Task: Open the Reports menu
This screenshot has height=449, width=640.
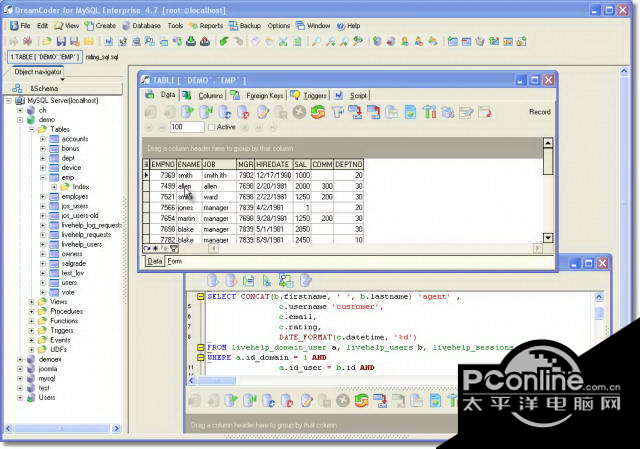Action: click(206, 26)
